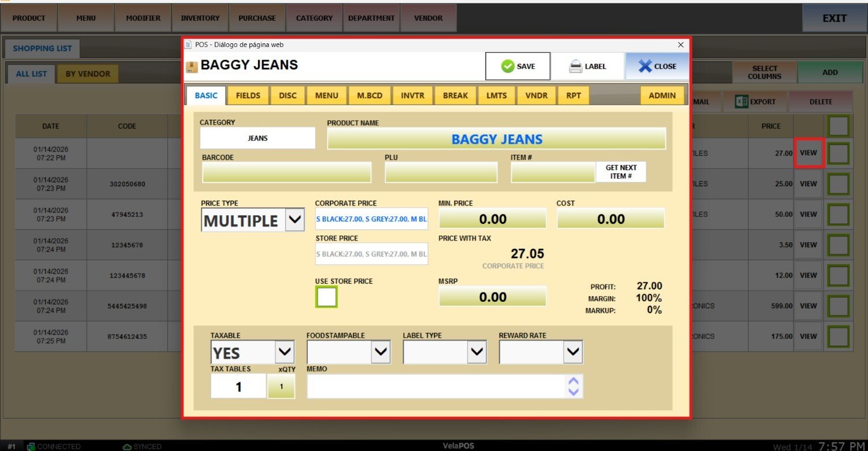Screen dimensions: 868x451
Task: Click the ADMIN button
Action: [662, 95]
